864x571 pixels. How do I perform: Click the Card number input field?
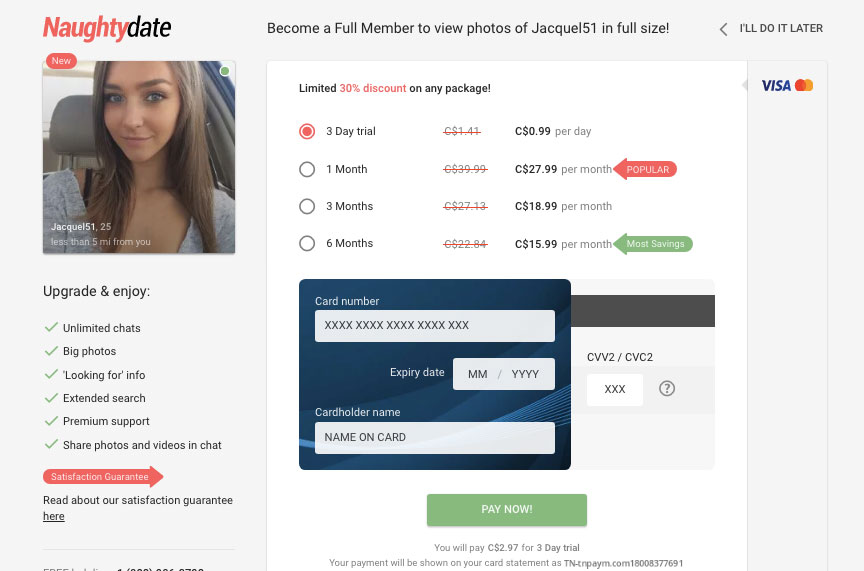coord(435,326)
